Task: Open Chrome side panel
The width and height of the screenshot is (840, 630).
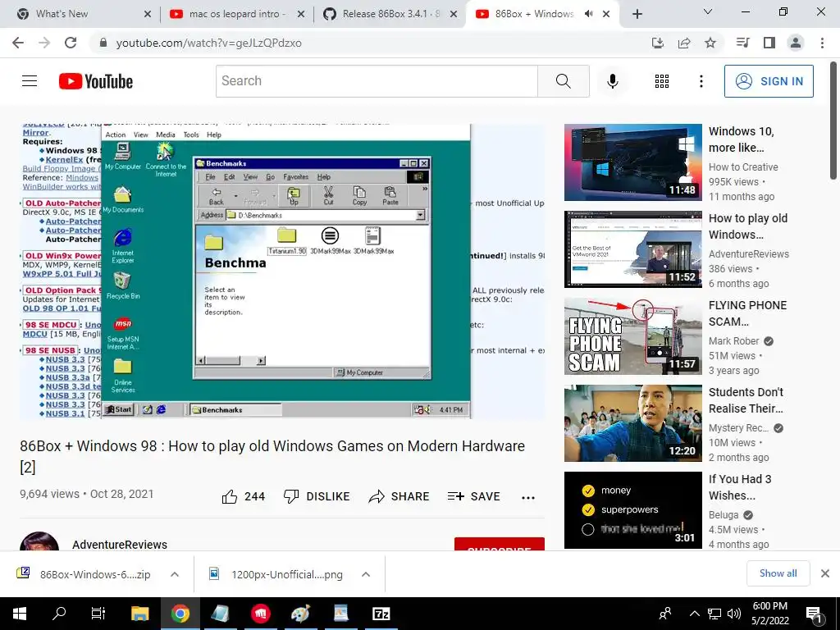Action: pos(769,43)
